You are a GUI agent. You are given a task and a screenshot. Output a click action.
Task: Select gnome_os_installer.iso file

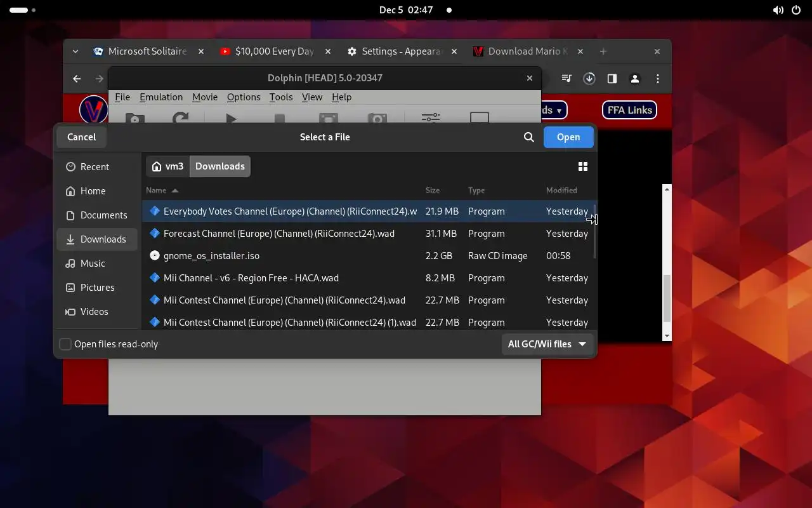point(369,256)
